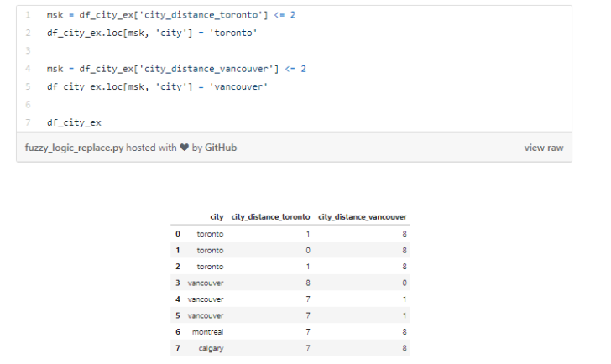Click the city_distance_vancouver column header
Image resolution: width=611 pixels, height=364 pixels.
[361, 219]
